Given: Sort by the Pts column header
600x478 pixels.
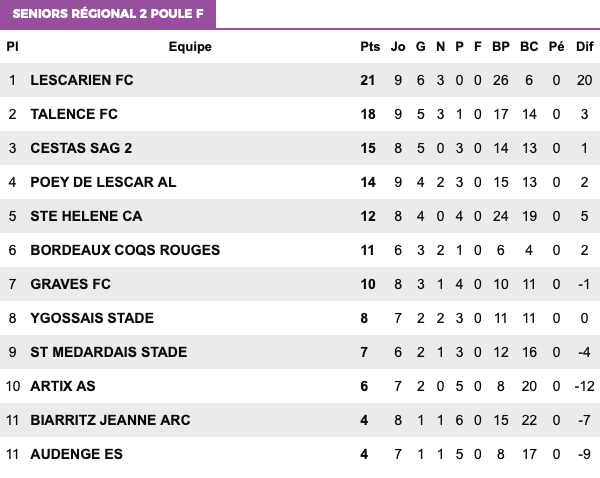Looking at the screenshot, I should pos(370,47).
